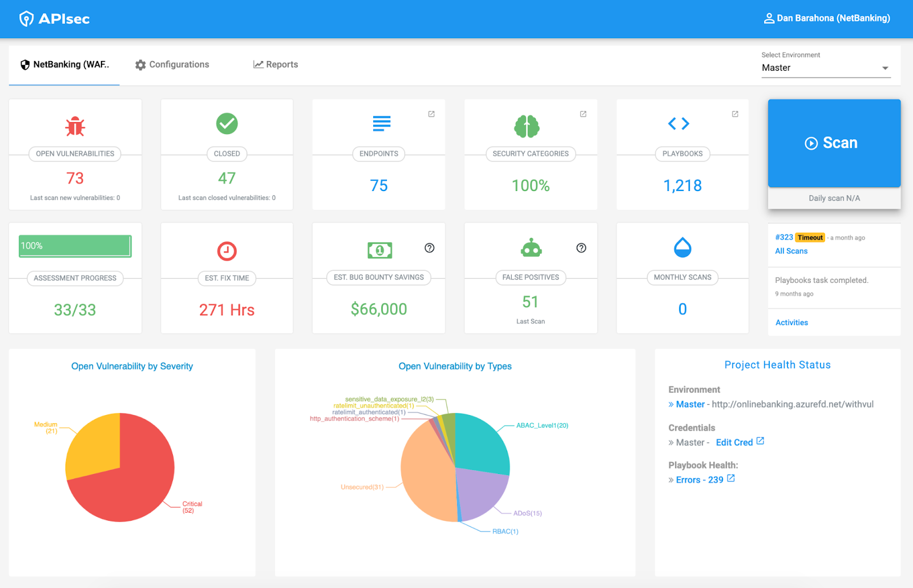Open Dan Barahona user account menu

click(827, 18)
